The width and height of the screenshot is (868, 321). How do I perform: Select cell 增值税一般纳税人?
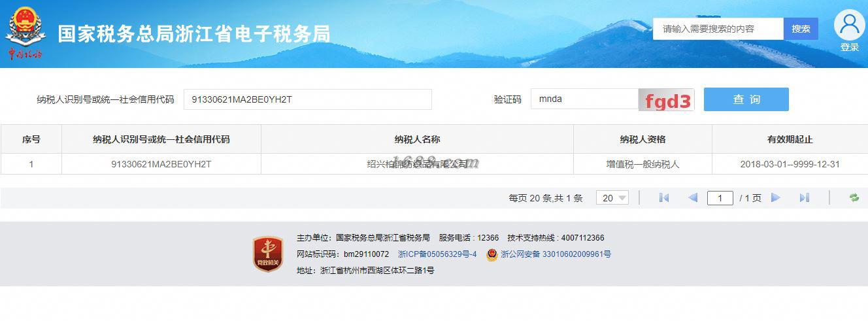pyautogui.click(x=643, y=164)
